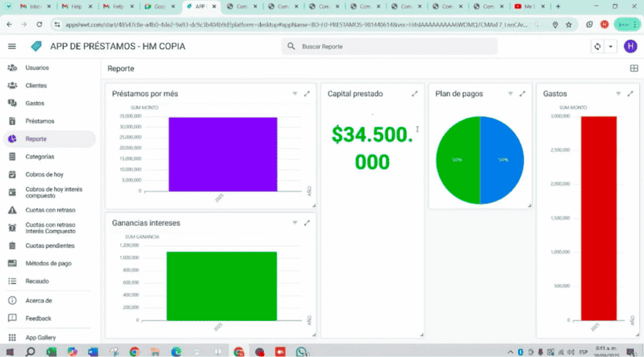Open filter on Préstamos por mes chart

tap(295, 93)
